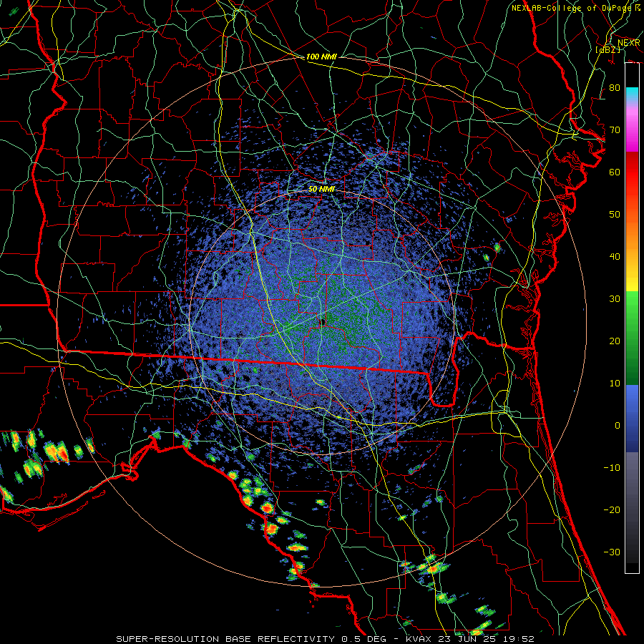Click the 30 value on the dBZ scale
Image resolution: width=644 pixels, height=644 pixels.
pyautogui.click(x=615, y=299)
